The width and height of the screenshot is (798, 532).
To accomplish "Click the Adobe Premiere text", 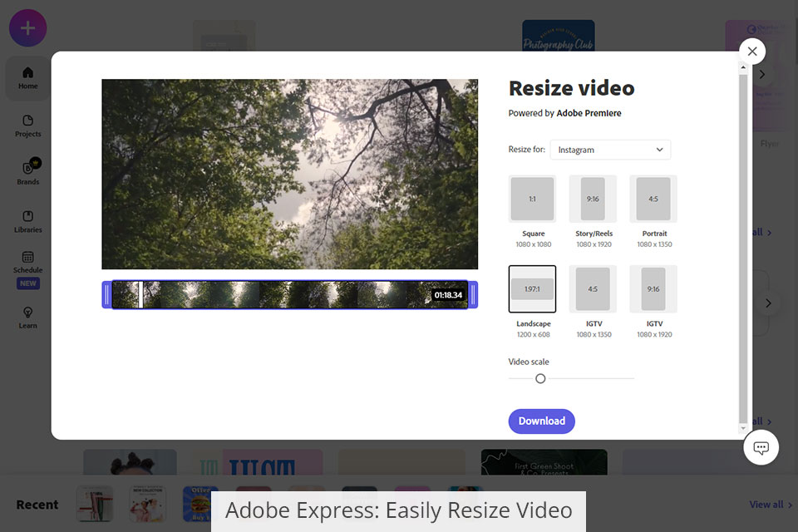I will coord(589,113).
